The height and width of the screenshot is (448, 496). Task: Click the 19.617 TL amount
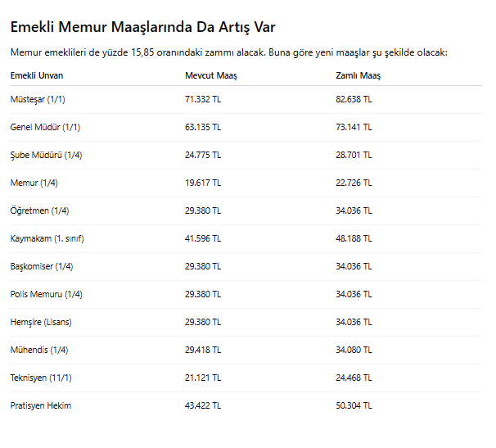203,183
